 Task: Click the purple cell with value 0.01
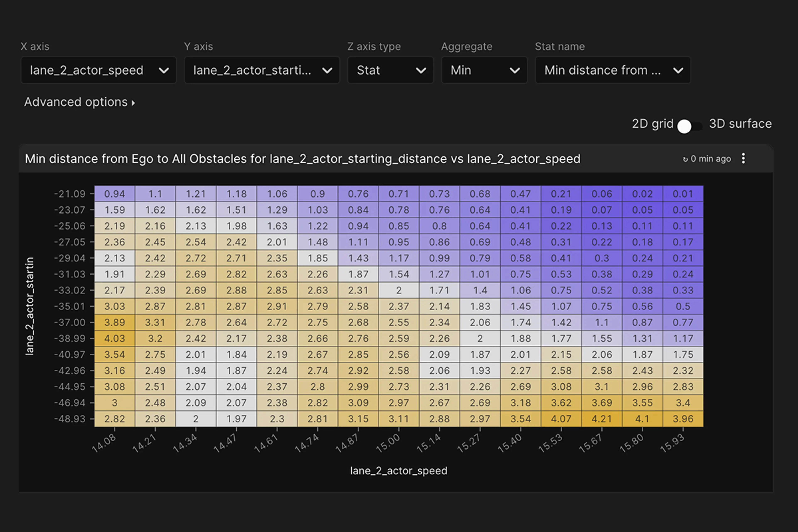[x=683, y=194]
